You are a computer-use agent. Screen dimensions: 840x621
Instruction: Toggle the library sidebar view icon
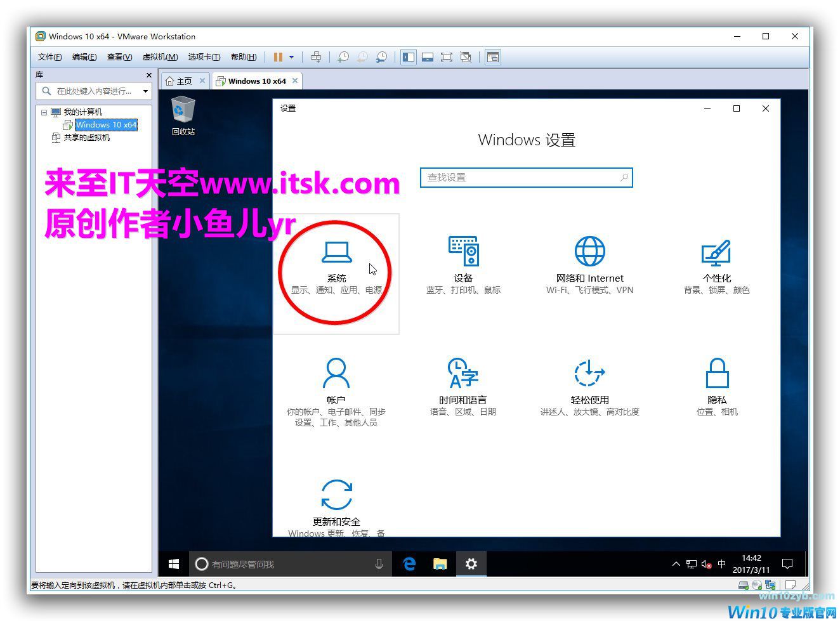[409, 57]
